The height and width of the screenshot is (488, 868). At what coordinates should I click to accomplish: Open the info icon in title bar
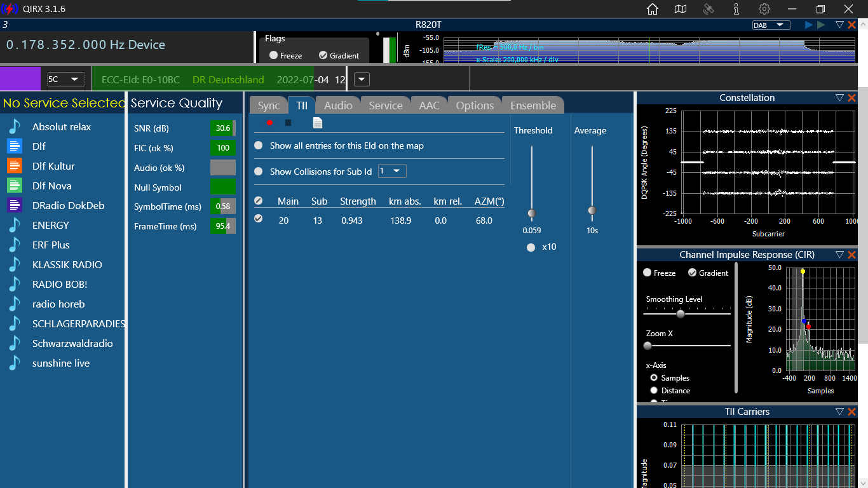click(736, 9)
